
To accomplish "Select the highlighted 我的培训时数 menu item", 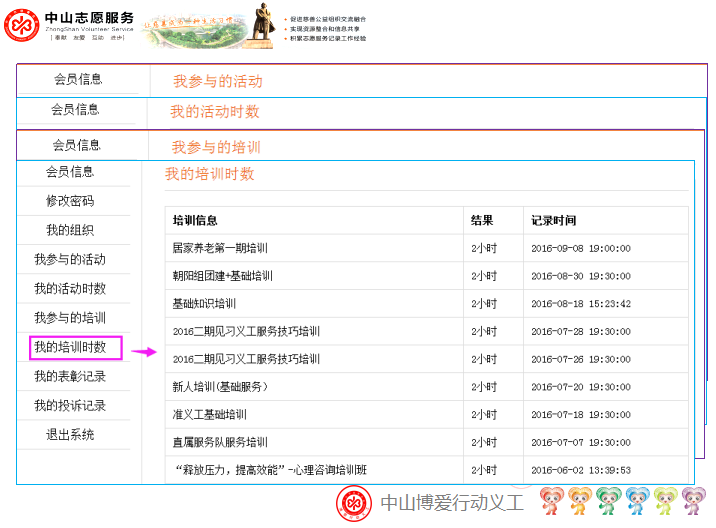I will (70, 348).
